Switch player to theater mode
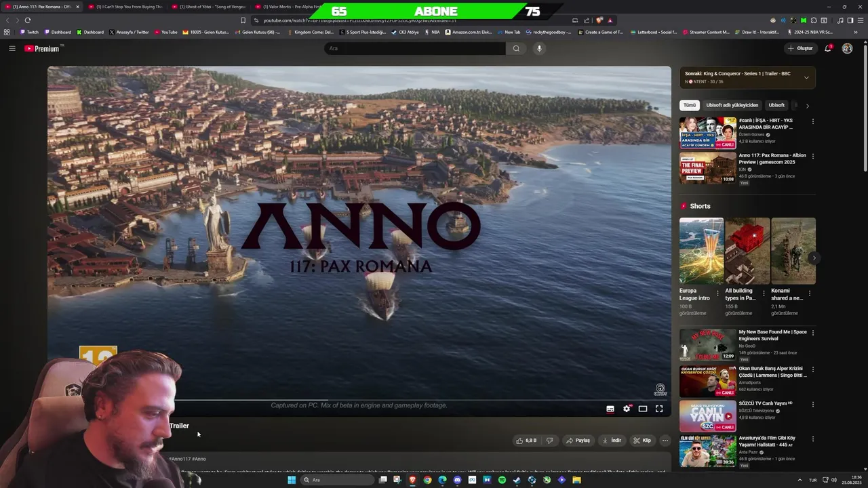This screenshot has height=488, width=868. click(643, 409)
